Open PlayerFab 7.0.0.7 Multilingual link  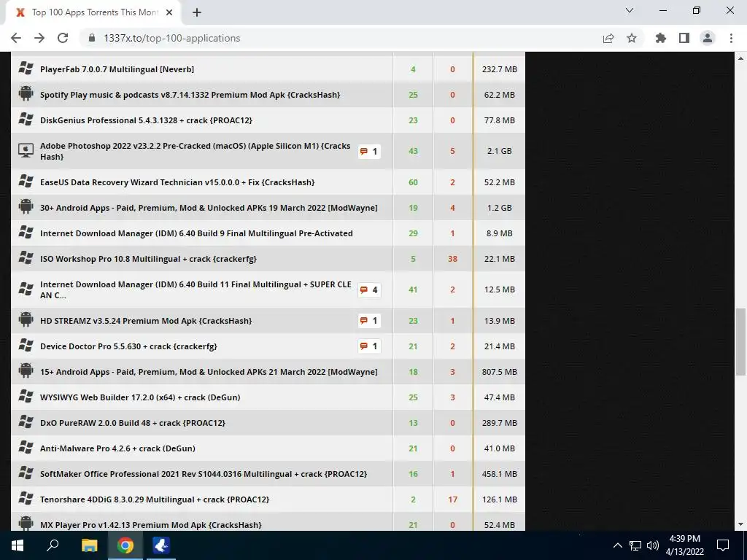coord(117,69)
